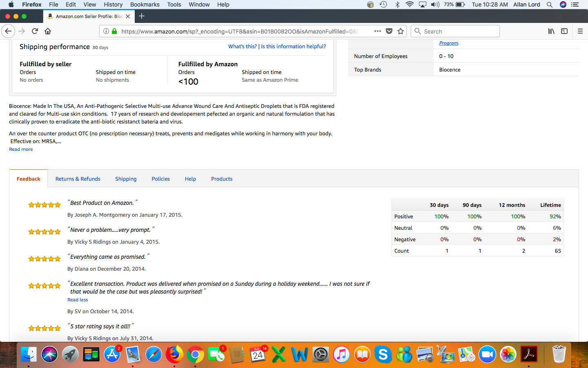The height and width of the screenshot is (368, 588).
Task: Bookmark this page with the star icon
Action: click(x=401, y=31)
